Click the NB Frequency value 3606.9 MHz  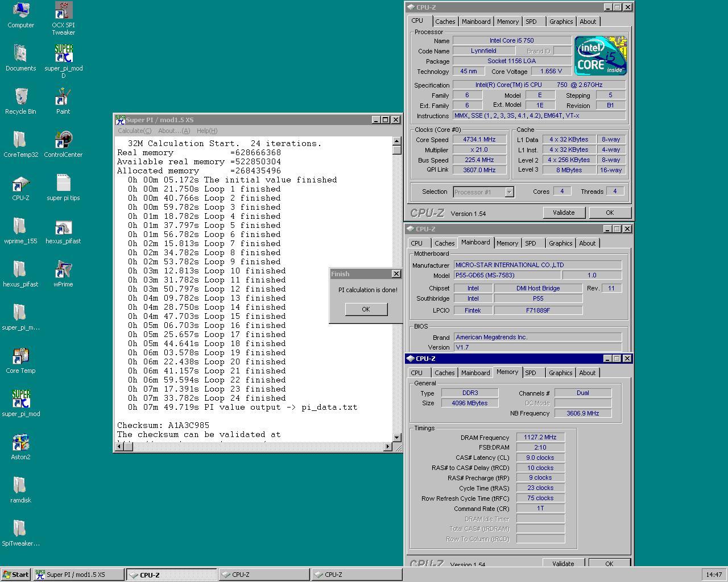coord(583,413)
